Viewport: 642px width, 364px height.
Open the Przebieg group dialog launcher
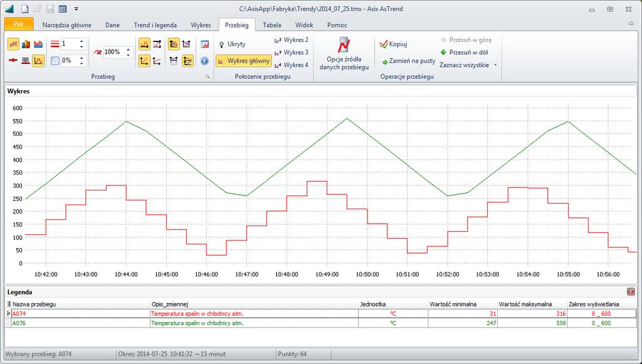click(208, 76)
